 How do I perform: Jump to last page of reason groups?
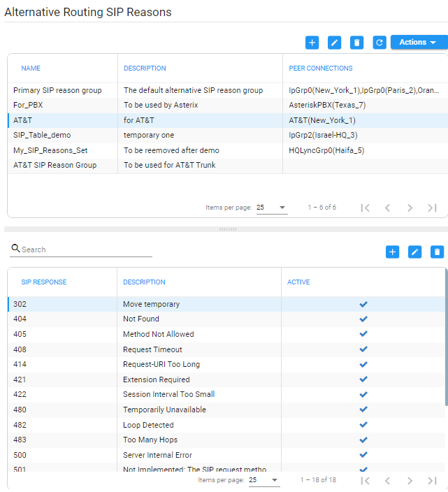click(x=432, y=208)
